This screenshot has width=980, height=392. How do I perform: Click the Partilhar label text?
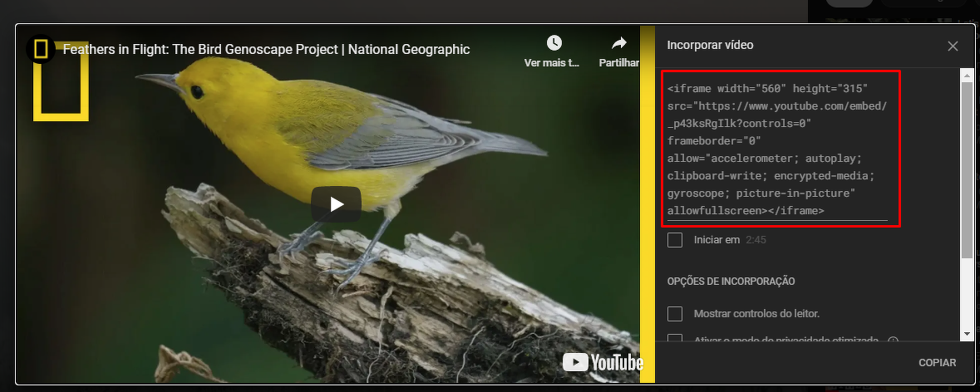[x=618, y=62]
